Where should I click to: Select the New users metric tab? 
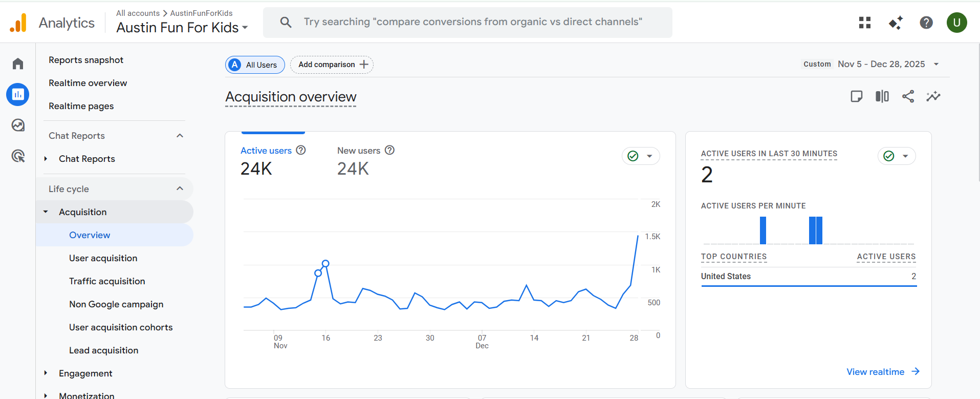(365, 161)
